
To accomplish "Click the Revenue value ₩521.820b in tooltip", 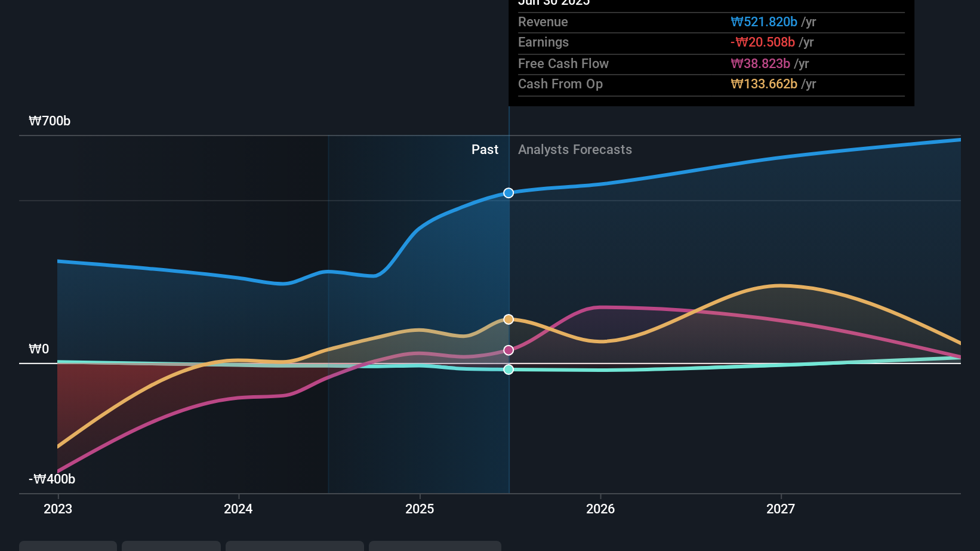I will pos(764,22).
